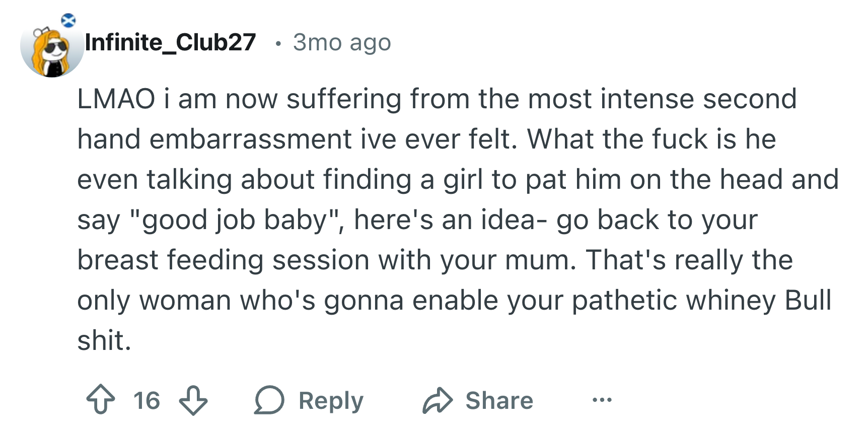Click the Scottish flag badge on avatar
Viewport: 868px width, 432px height.
68,21
